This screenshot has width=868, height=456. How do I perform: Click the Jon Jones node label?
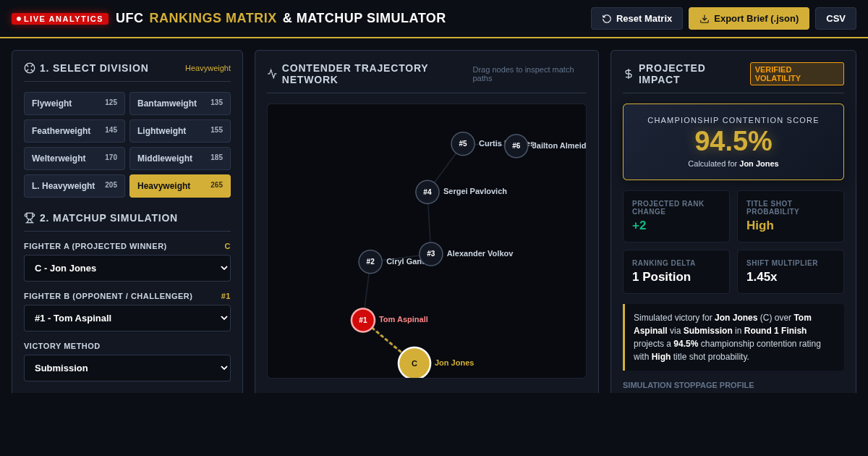click(454, 363)
